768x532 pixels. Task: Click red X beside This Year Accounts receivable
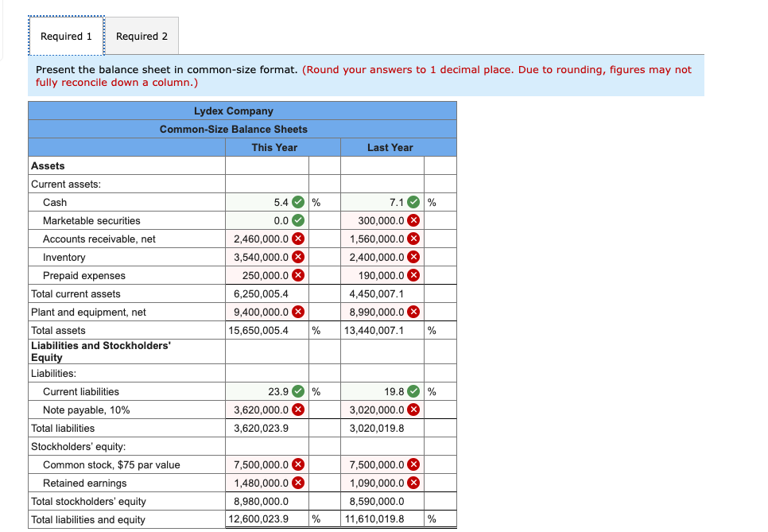[x=298, y=239]
